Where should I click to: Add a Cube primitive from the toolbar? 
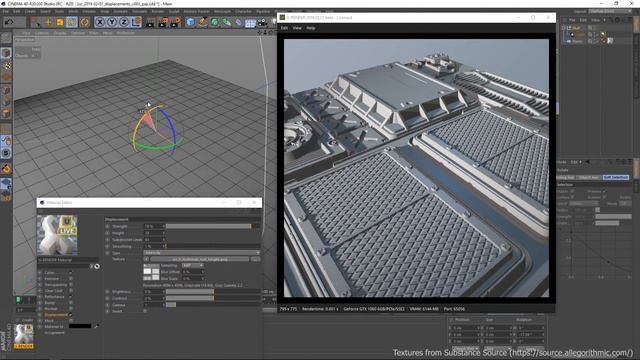(x=190, y=22)
